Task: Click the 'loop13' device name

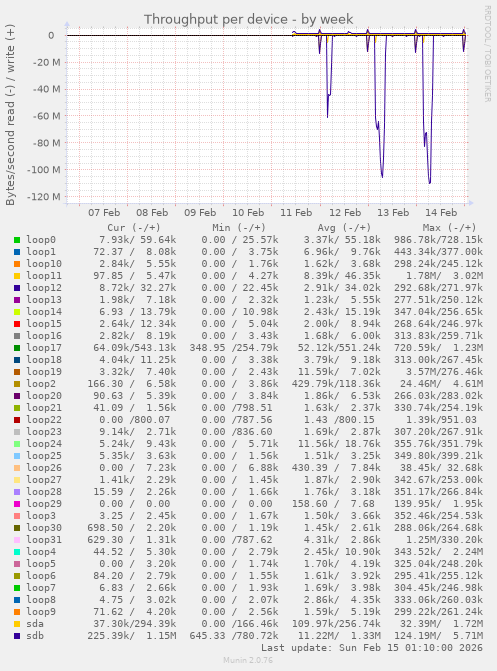Action: click(x=44, y=300)
